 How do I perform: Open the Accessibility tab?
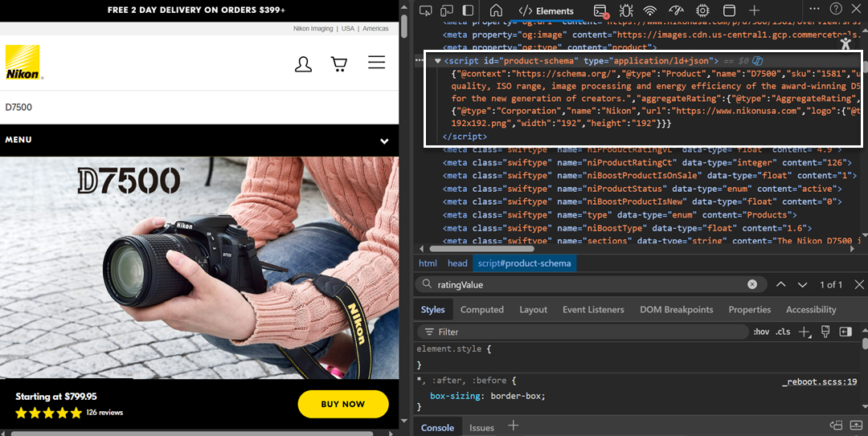tap(811, 310)
